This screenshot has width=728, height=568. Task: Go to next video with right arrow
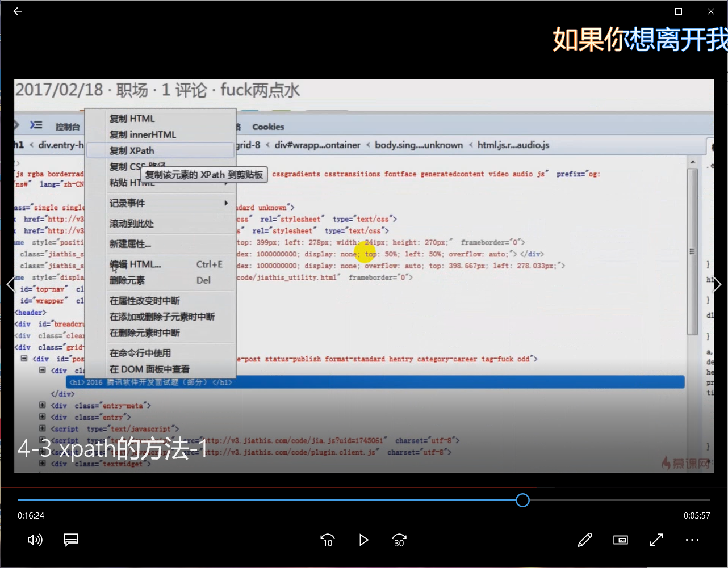[717, 284]
